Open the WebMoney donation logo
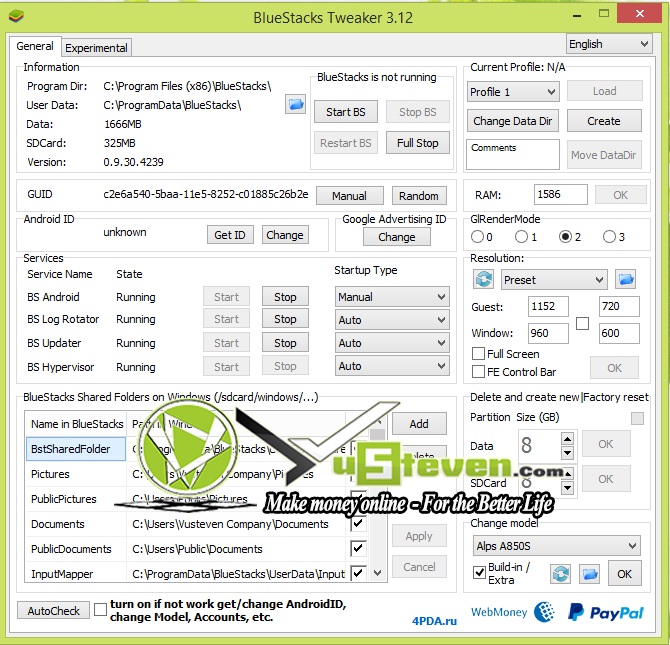 coord(512,612)
